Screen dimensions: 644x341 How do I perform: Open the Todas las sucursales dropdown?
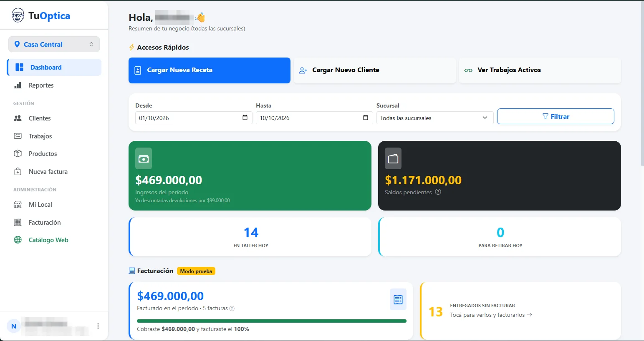[x=435, y=118]
